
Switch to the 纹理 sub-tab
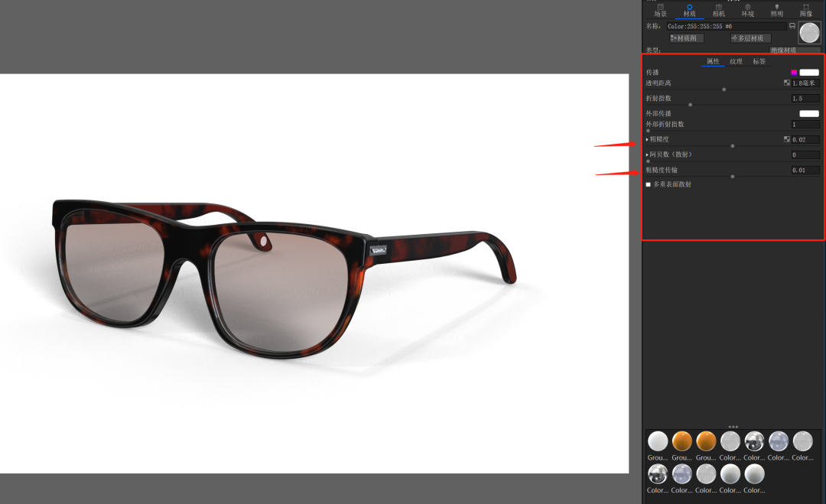[x=736, y=62]
